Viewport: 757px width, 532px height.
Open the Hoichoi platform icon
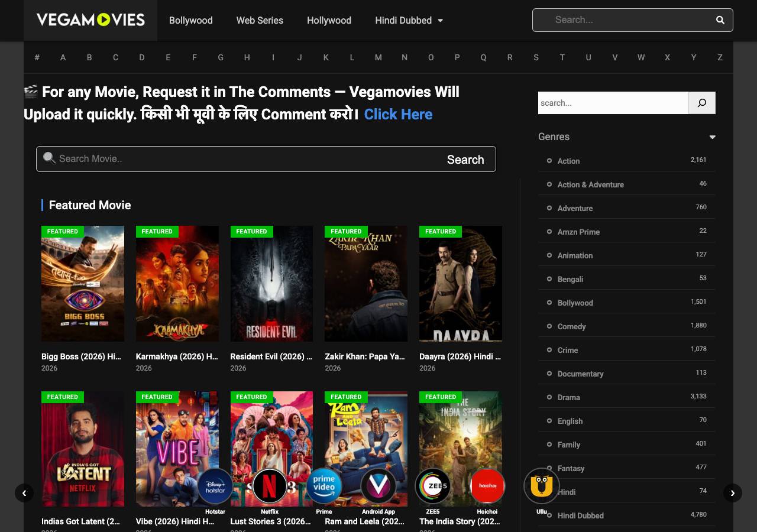click(487, 486)
